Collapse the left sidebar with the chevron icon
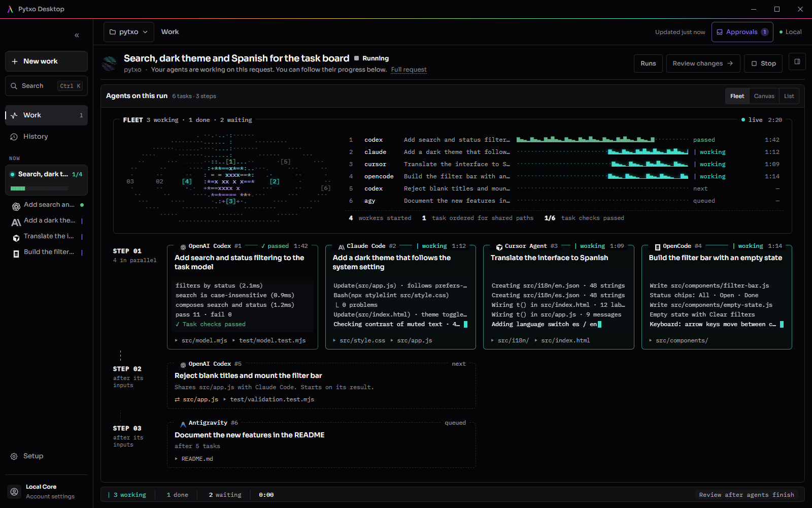The height and width of the screenshot is (508, 812). [77, 36]
